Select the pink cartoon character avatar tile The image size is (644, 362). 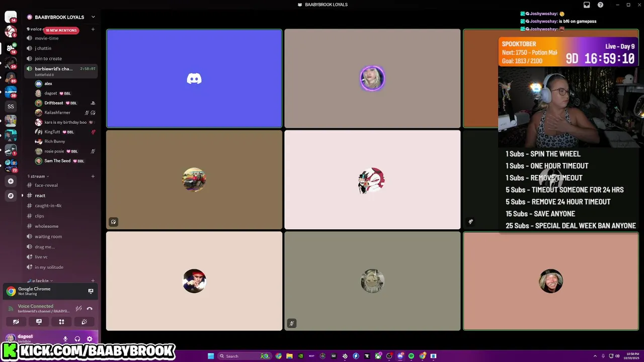tap(372, 179)
